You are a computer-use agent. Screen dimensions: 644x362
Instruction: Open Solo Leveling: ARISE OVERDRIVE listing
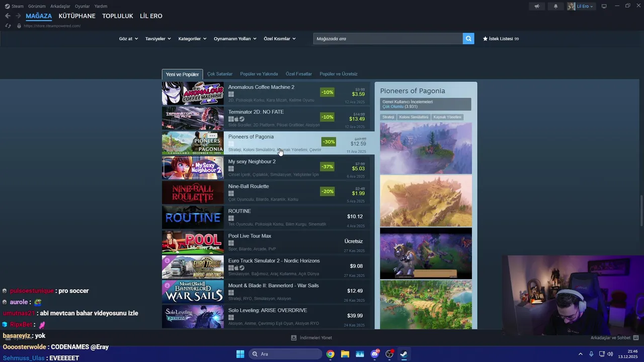(266, 317)
